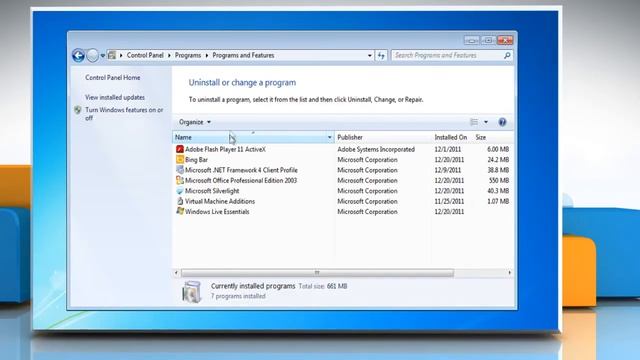Expand the view options dropdown arrow

point(486,122)
